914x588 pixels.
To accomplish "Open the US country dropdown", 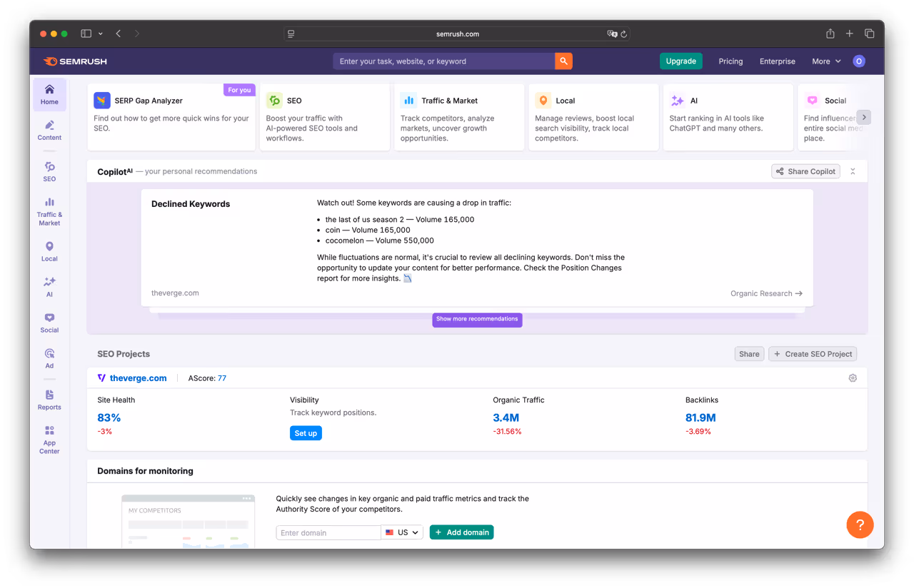I will click(402, 532).
